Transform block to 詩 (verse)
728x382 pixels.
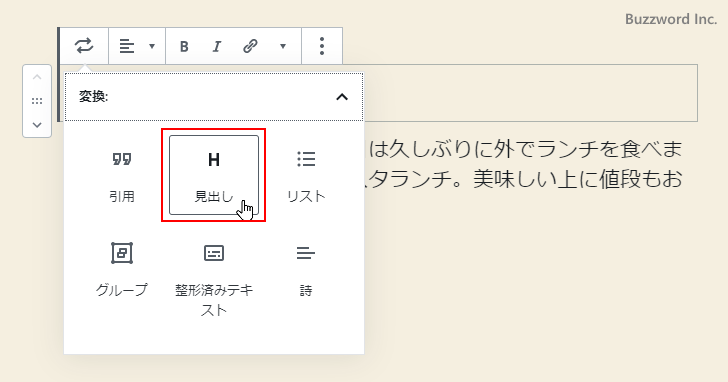click(306, 269)
